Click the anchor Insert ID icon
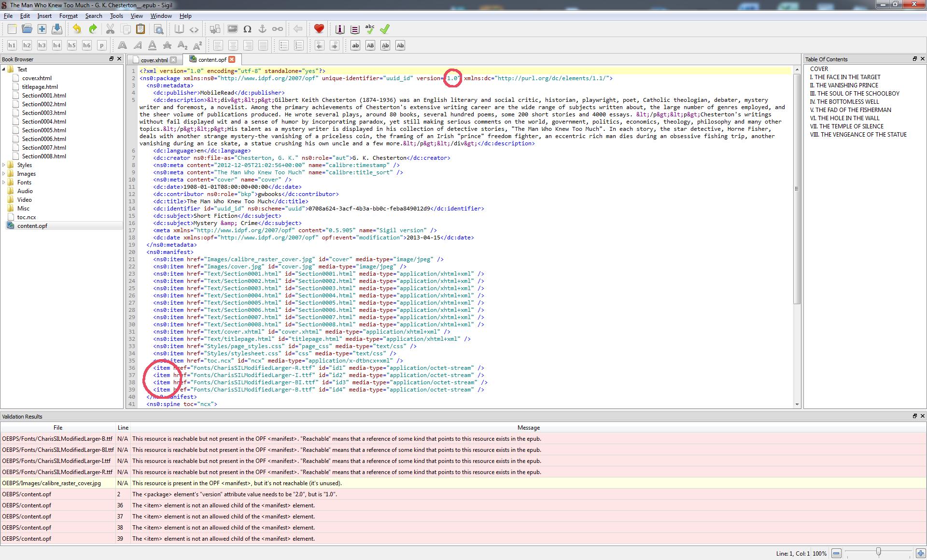Image resolution: width=927 pixels, height=560 pixels. (262, 29)
